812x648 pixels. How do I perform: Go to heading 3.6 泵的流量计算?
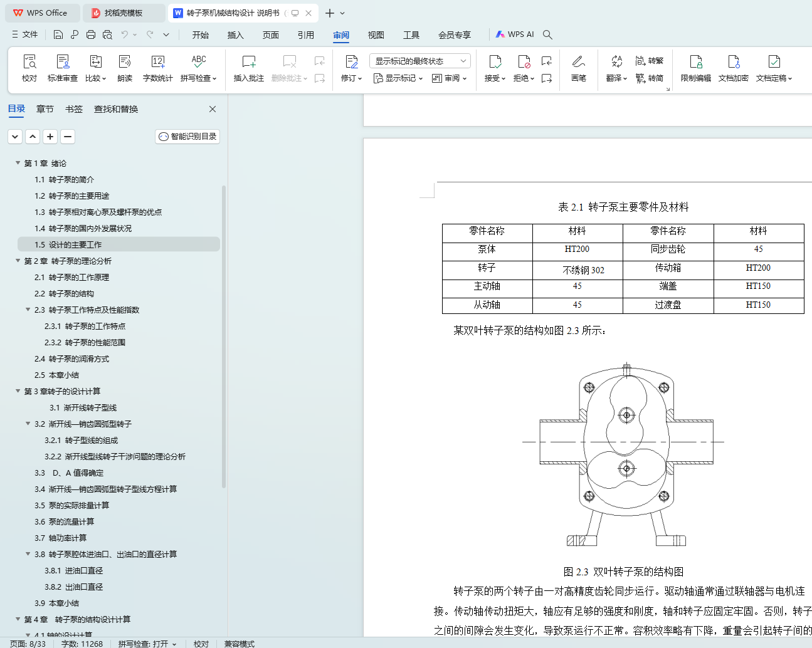[65, 521]
